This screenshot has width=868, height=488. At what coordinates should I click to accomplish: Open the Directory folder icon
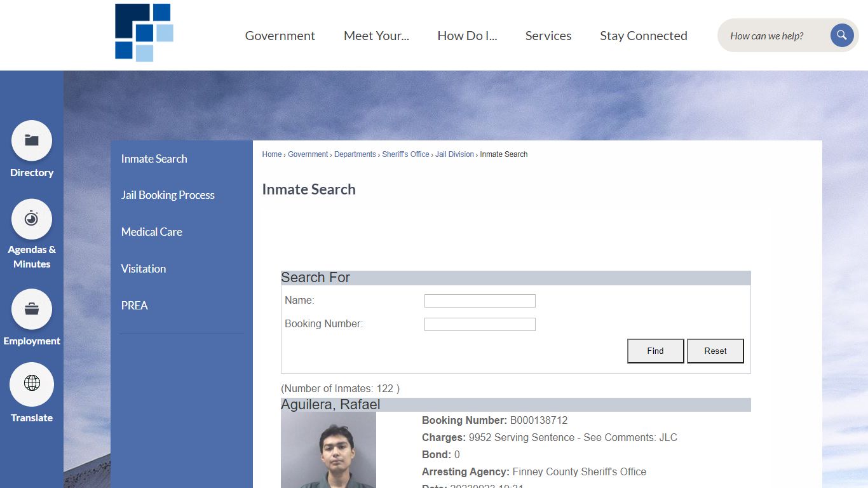click(x=32, y=140)
